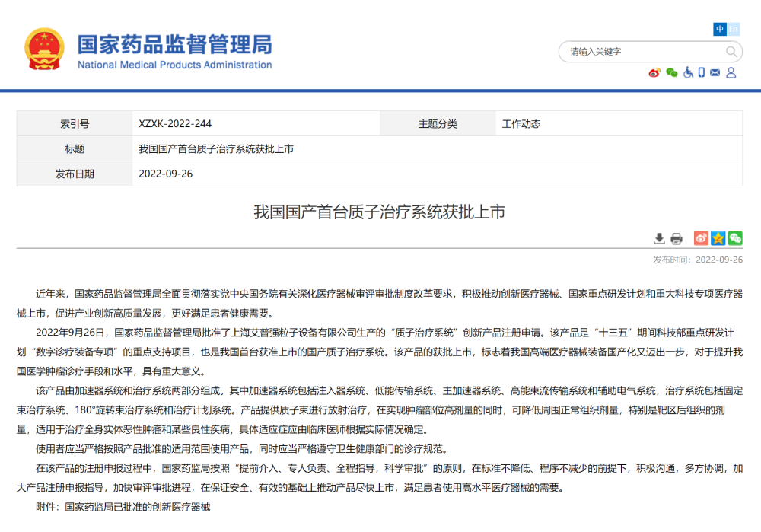Switch language to 中 (Chinese)
Viewport: 761px width, 532px height.
(720, 29)
